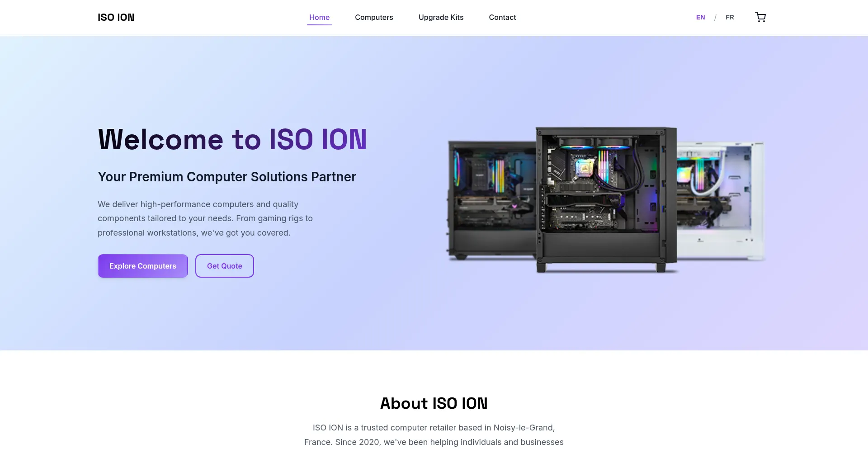
Task: Go to the Home nav tab
Action: (x=319, y=17)
